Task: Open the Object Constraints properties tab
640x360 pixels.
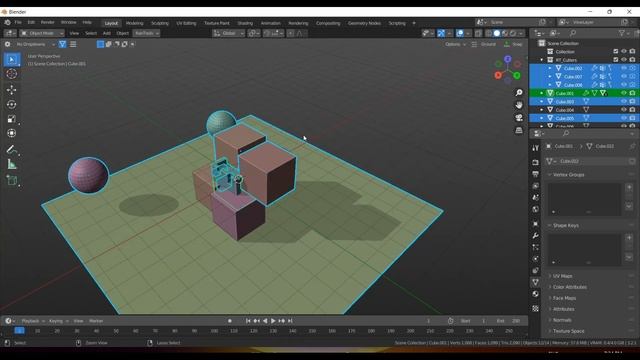Action: click(536, 271)
